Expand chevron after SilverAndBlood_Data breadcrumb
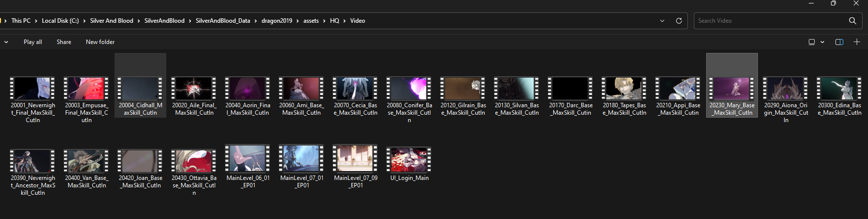The width and height of the screenshot is (868, 219). click(x=256, y=21)
